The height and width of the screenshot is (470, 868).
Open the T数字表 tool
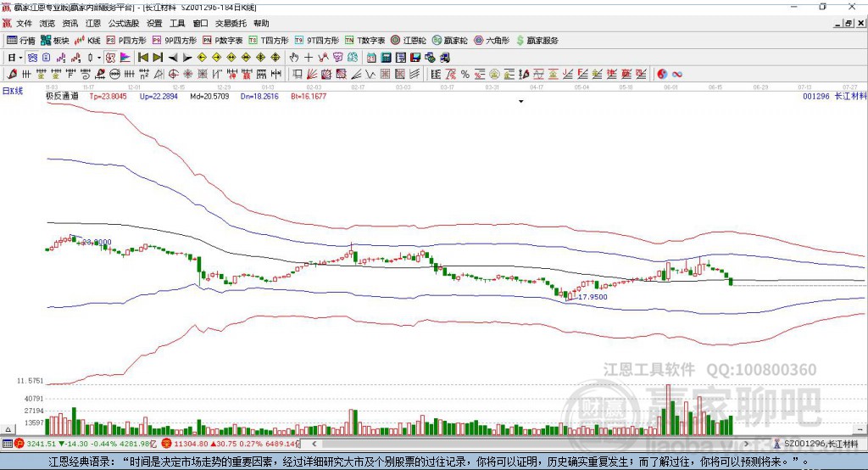tap(364, 41)
